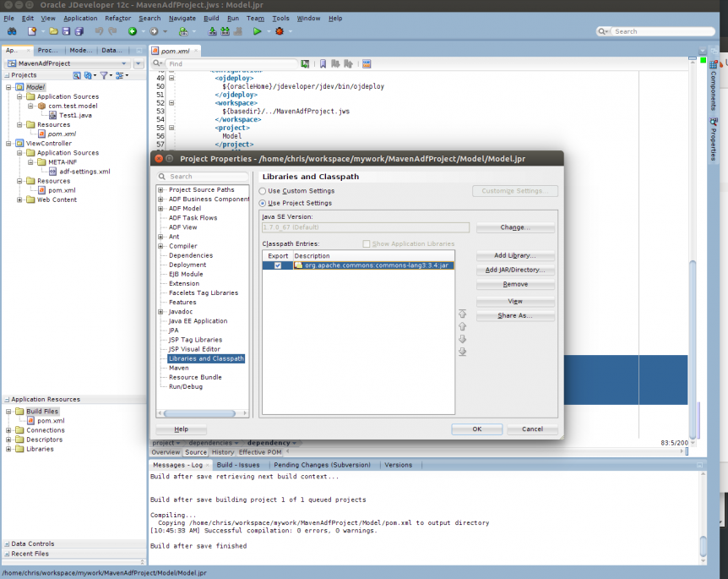Open the MavenAdfProject application dropdown
The image size is (728, 579).
click(125, 63)
